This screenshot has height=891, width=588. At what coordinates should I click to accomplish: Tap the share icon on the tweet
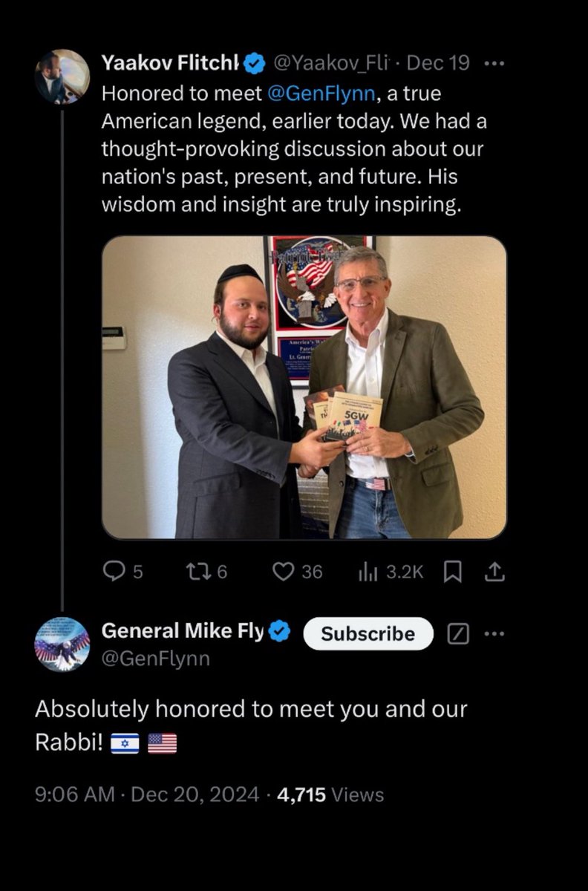pyautogui.click(x=495, y=571)
